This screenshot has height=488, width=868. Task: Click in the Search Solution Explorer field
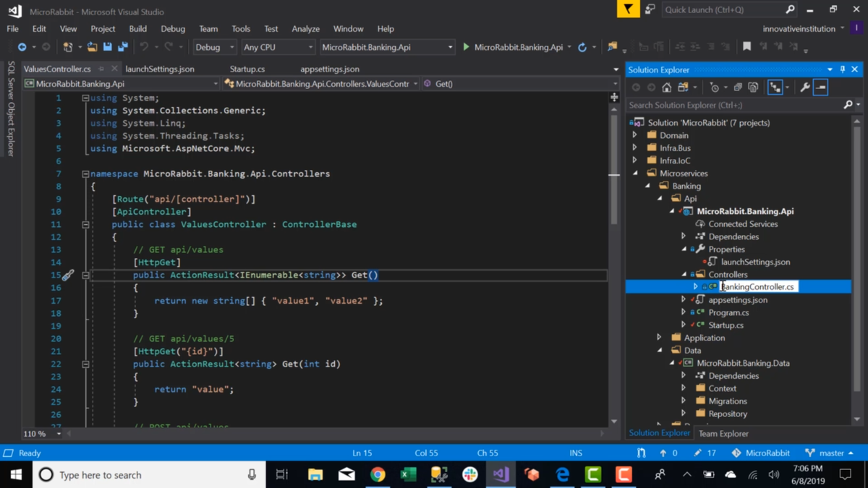pos(735,106)
